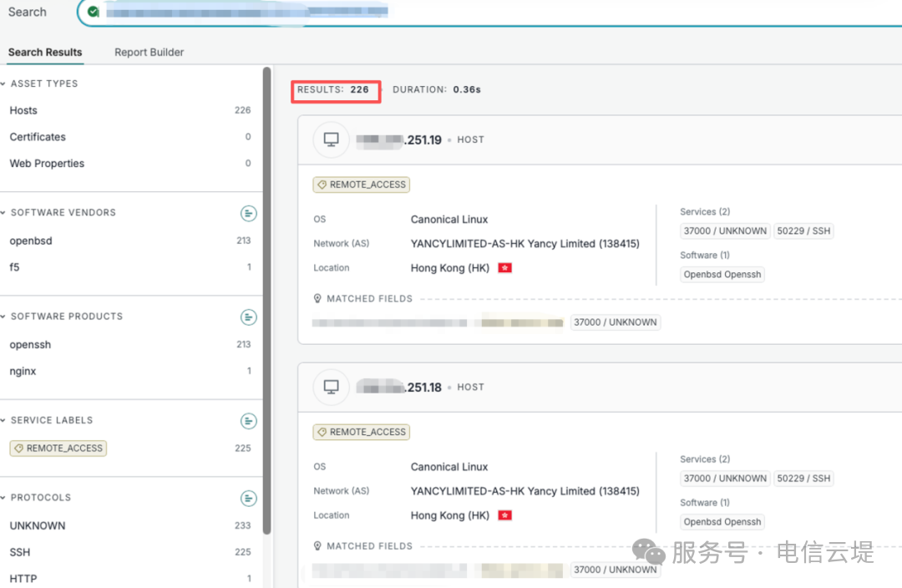Open Protocols chart icon
Image resolution: width=902 pixels, height=588 pixels.
249,499
